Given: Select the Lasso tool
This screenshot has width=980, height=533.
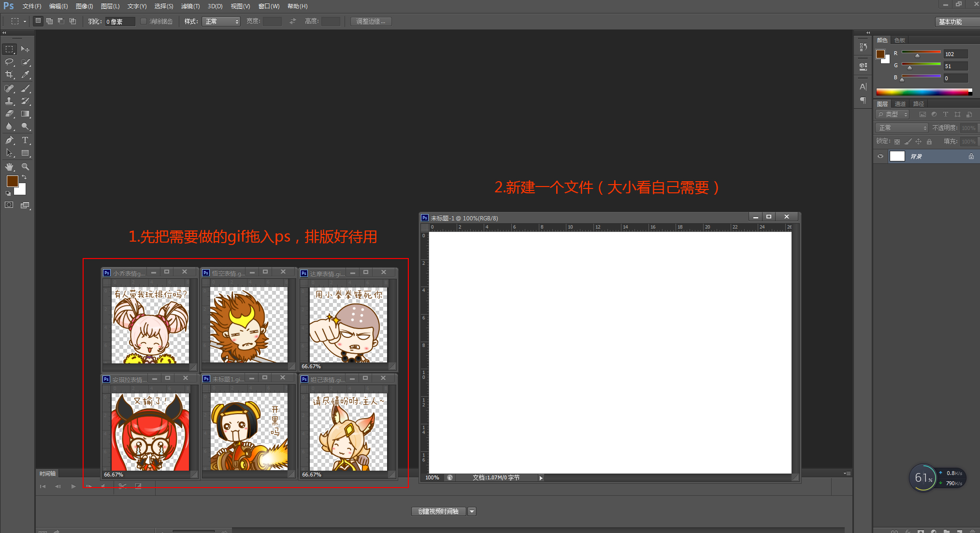Looking at the screenshot, I should (x=9, y=62).
